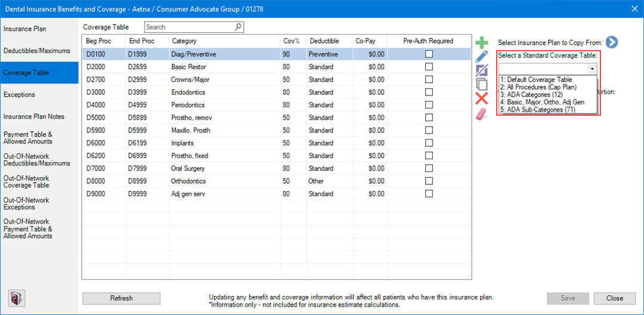Choose '3: ADA Categories (12)' option
The image size is (644, 315).
coord(531,95)
